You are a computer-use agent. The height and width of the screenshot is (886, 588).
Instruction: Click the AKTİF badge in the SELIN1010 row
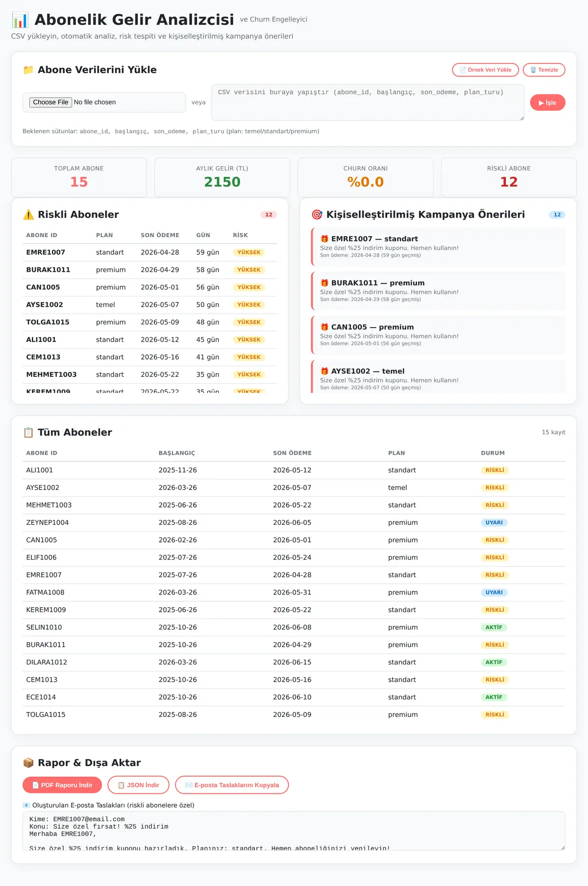[494, 627]
